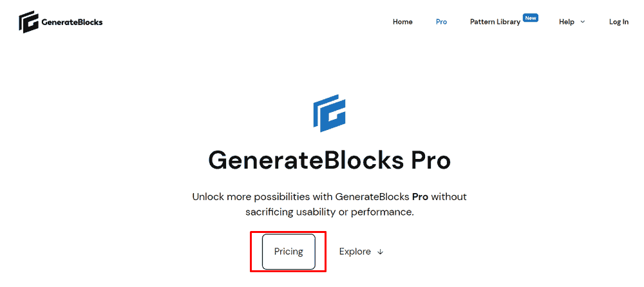The height and width of the screenshot is (287, 644).
Task: Click the 'Unlock more possibilities' tagline text
Action: tap(329, 197)
